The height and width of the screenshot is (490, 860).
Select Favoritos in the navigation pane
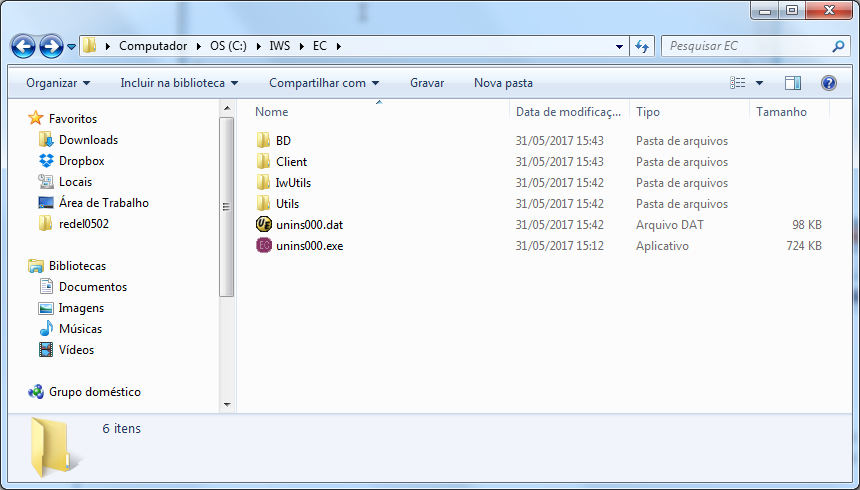click(72, 119)
